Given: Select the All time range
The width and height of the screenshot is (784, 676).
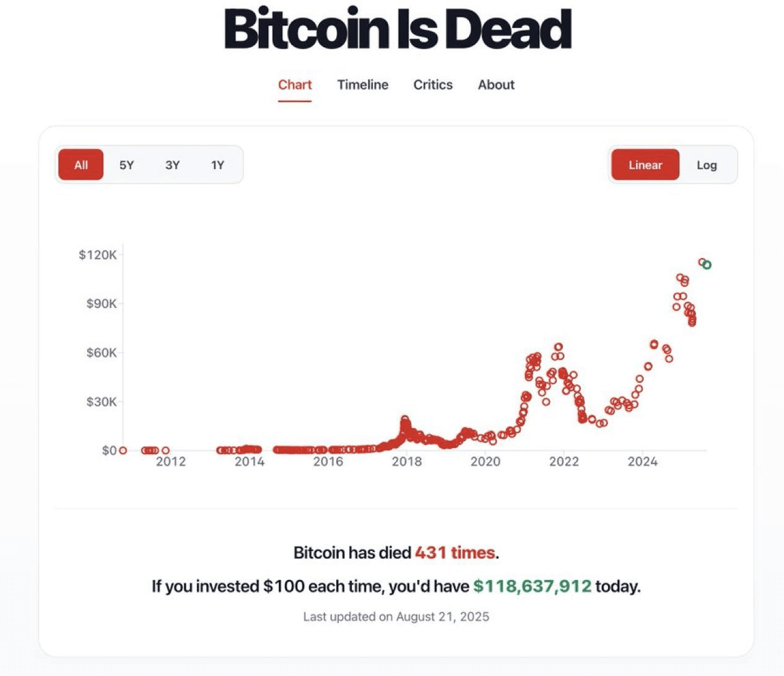Looking at the screenshot, I should coord(81,165).
